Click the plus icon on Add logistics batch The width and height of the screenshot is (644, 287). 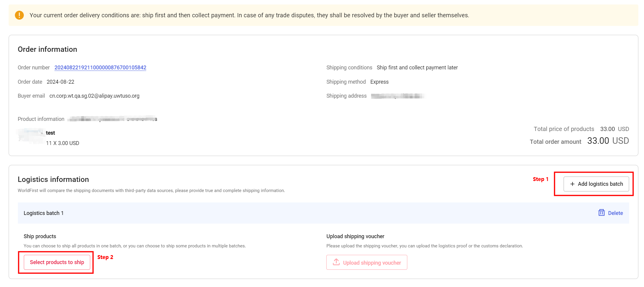coord(573,184)
